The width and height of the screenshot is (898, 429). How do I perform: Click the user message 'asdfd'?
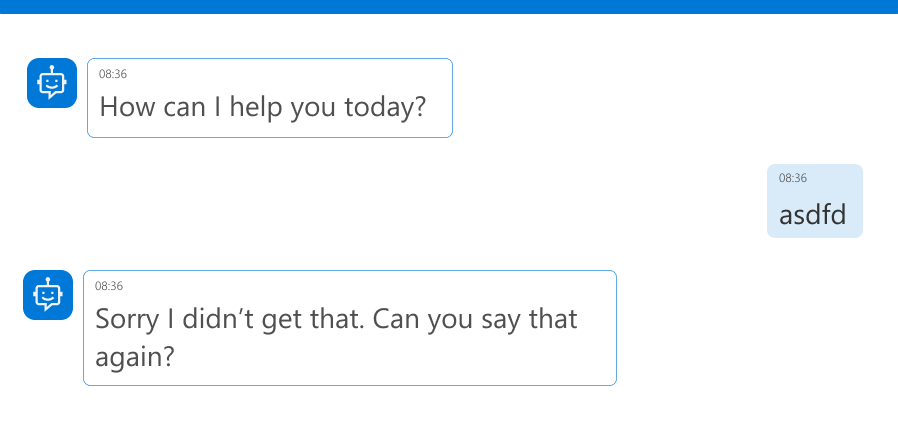point(813,214)
